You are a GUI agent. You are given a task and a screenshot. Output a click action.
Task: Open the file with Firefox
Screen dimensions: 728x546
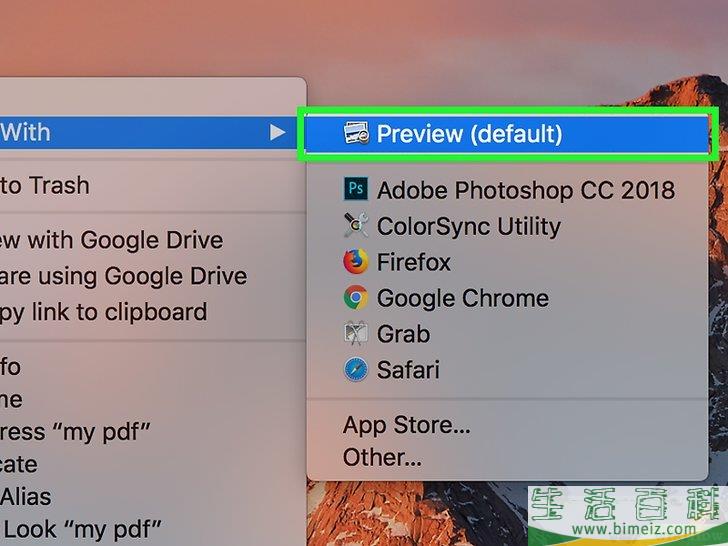[x=507, y=262]
